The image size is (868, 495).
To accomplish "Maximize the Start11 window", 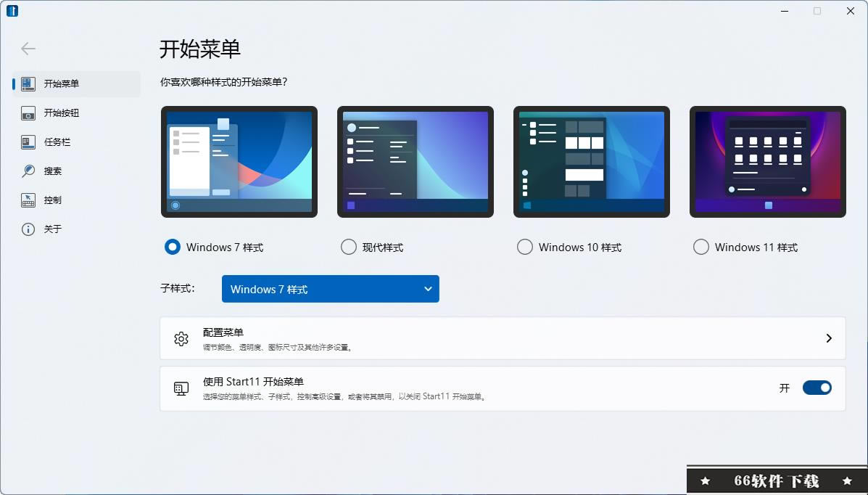I will (817, 11).
